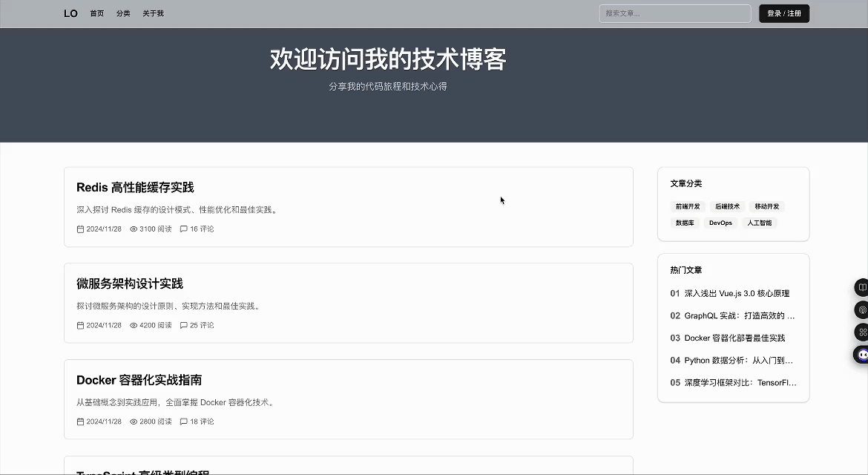Image resolution: width=868 pixels, height=475 pixels.
Task: Click 4200 阅读 on the microservices article
Action: pyautogui.click(x=156, y=326)
